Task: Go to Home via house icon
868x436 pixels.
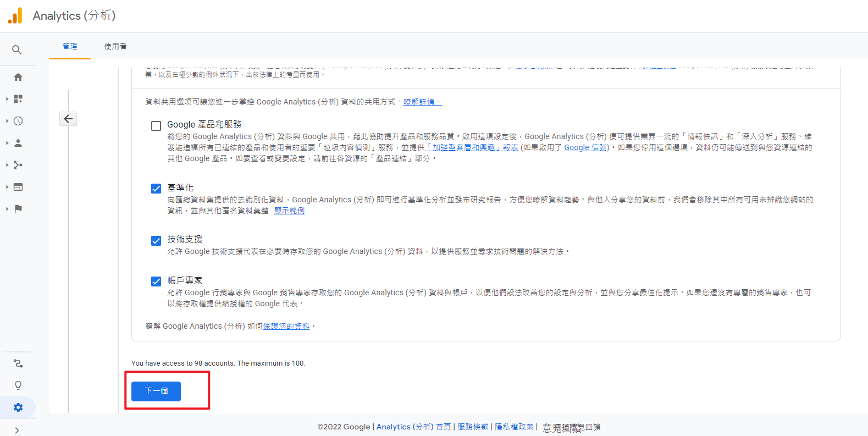Action: [x=18, y=77]
